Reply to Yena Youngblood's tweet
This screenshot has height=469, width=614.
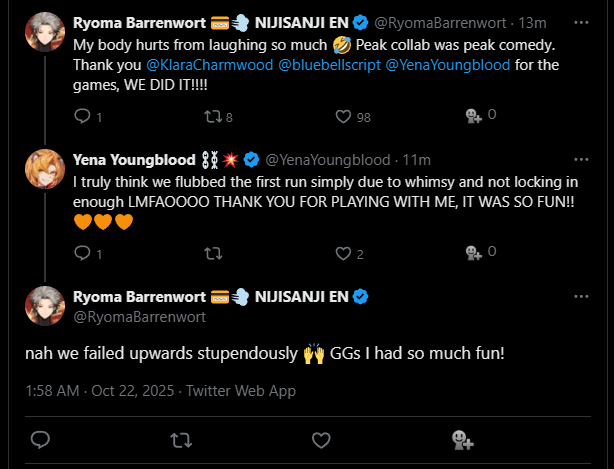point(82,254)
